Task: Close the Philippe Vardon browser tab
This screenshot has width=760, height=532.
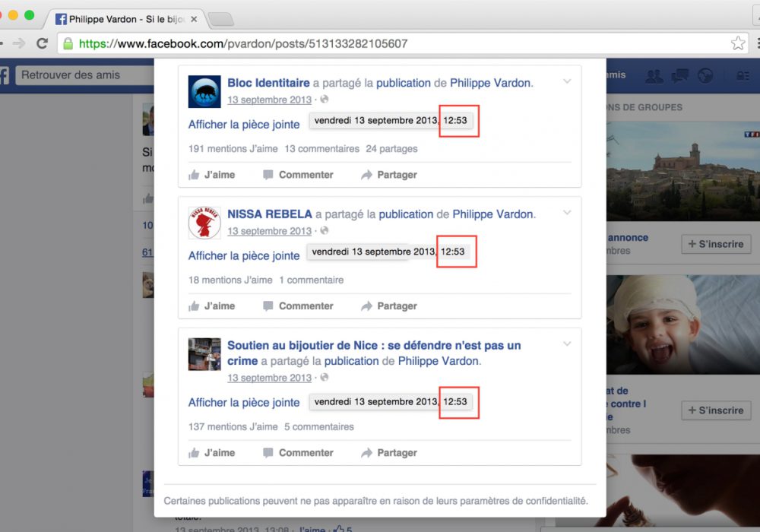Action: pos(194,20)
